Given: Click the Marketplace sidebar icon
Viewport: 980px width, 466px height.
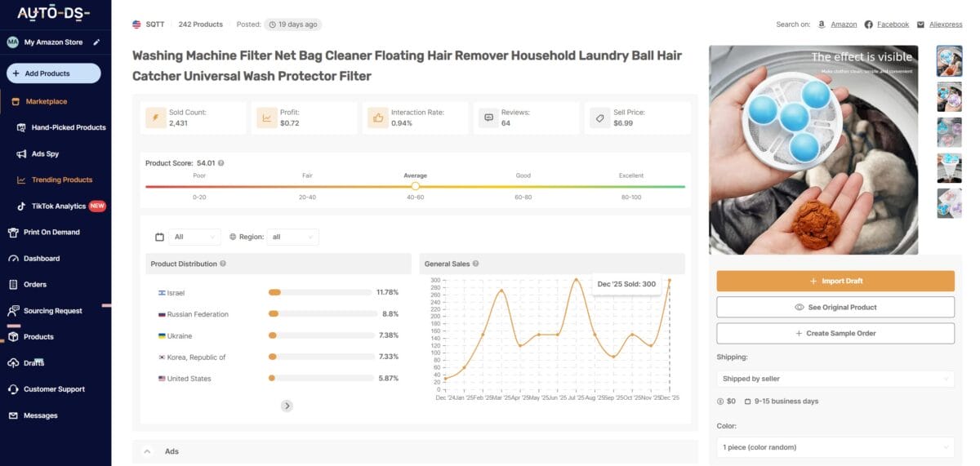Looking at the screenshot, I should click(x=16, y=101).
